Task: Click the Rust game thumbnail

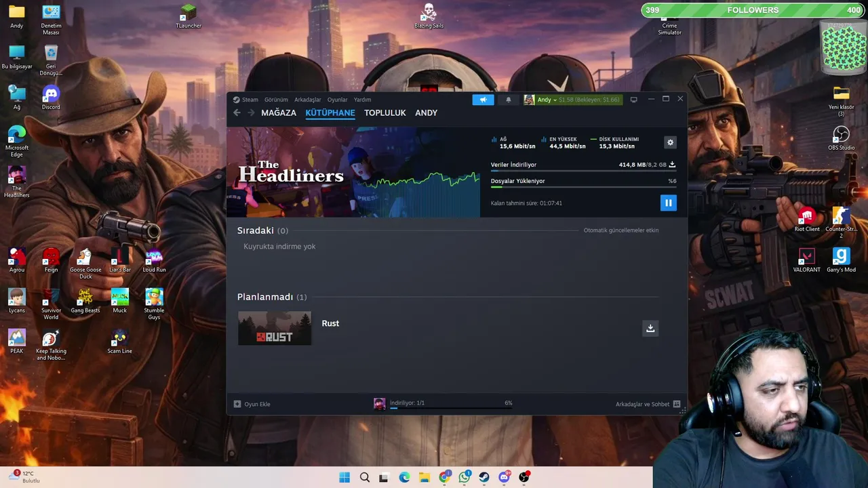Action: point(275,328)
